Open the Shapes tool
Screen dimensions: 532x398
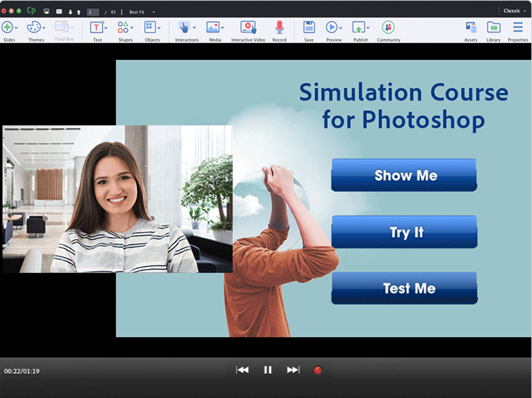pyautogui.click(x=124, y=27)
